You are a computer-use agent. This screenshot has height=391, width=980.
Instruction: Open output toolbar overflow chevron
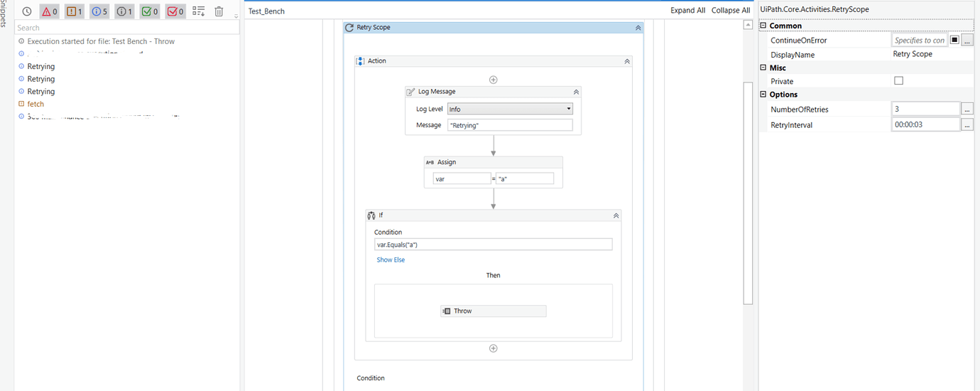236,16
